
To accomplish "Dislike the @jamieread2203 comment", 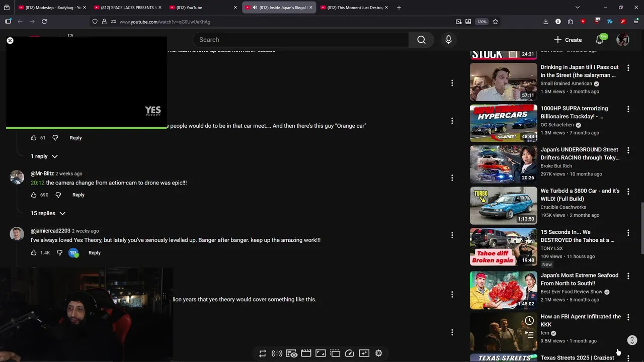I will [59, 253].
